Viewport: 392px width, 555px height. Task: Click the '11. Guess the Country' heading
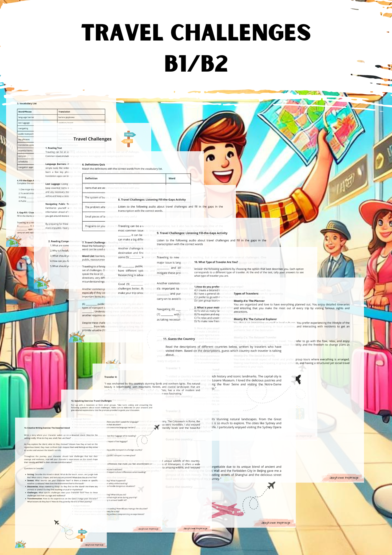179,339
